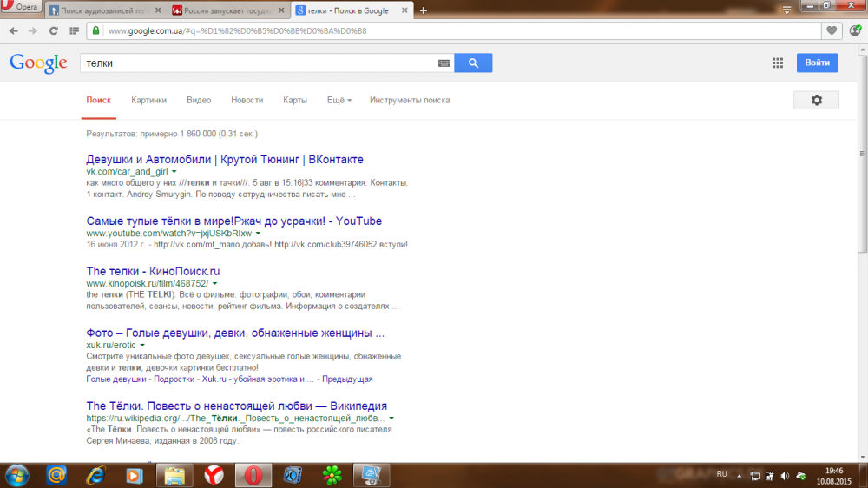Expand options arrow beside vk.com/car_and_girl URL
868x488 pixels.
pyautogui.click(x=174, y=172)
